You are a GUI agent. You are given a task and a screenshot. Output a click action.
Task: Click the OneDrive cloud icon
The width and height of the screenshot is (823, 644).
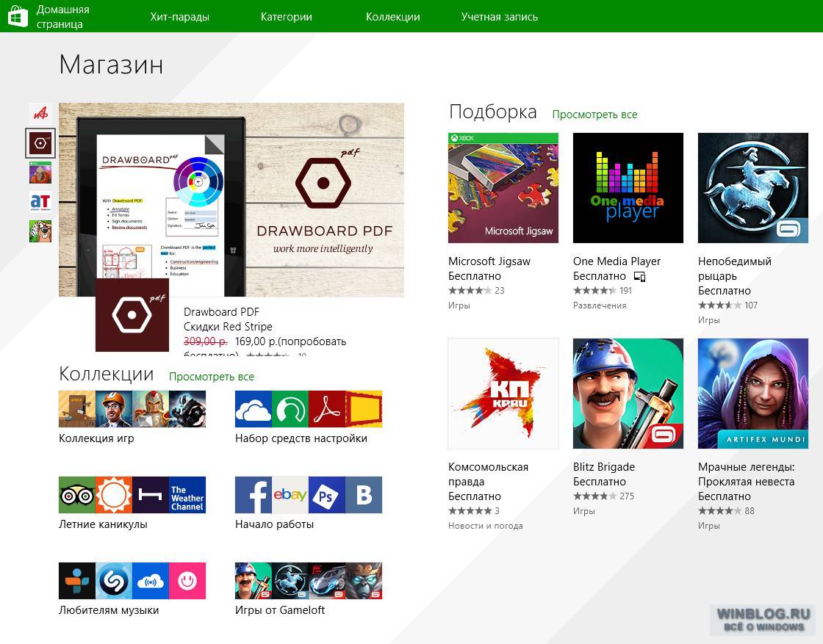(x=254, y=409)
